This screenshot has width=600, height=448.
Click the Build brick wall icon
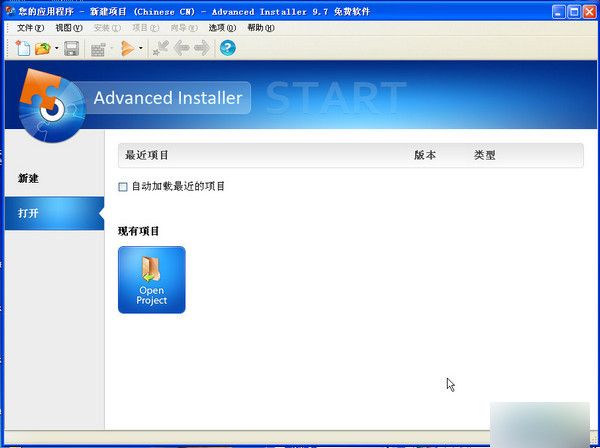coord(98,48)
